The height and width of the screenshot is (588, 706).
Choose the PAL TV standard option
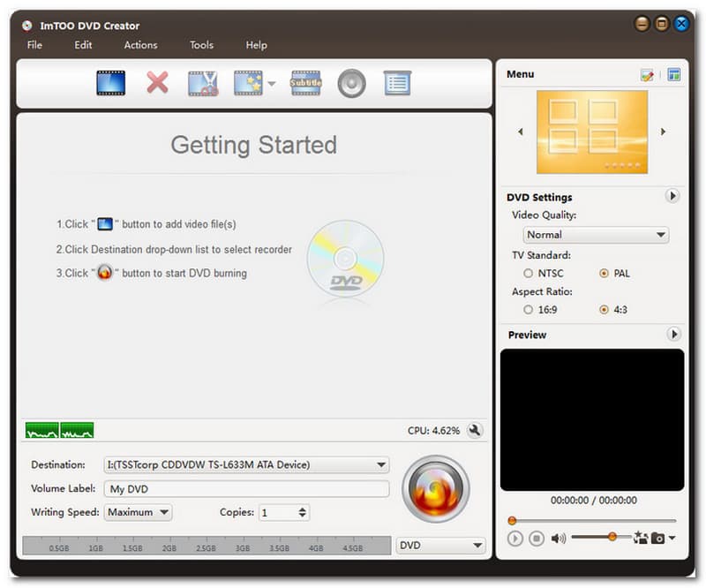pyautogui.click(x=604, y=274)
